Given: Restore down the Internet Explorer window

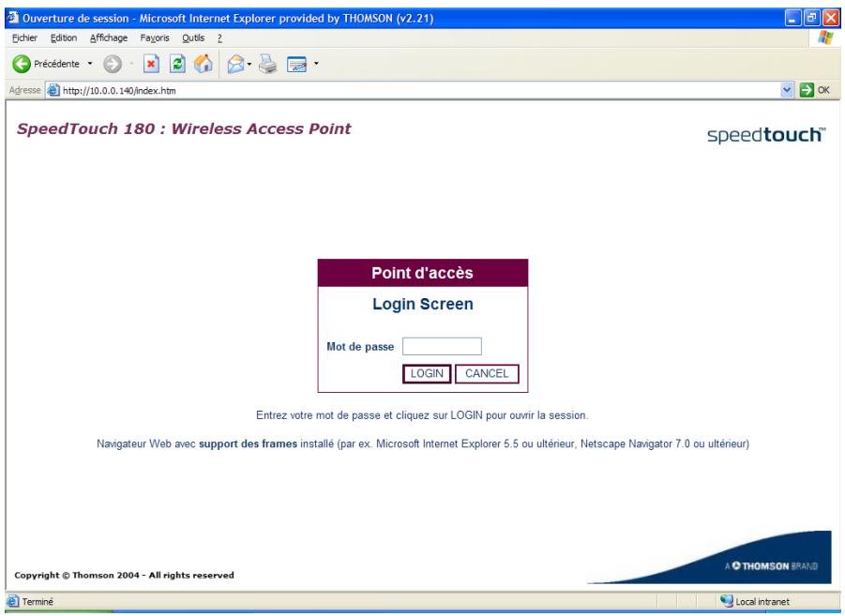Looking at the screenshot, I should (811, 18).
